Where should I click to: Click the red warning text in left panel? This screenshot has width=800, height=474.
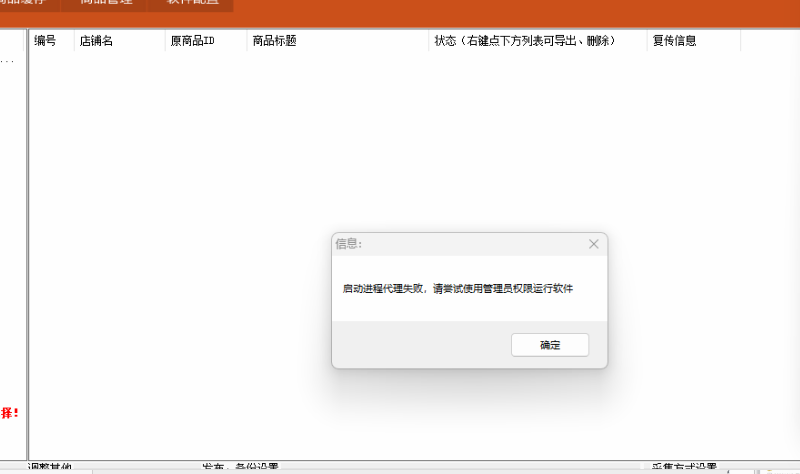pyautogui.click(x=10, y=412)
